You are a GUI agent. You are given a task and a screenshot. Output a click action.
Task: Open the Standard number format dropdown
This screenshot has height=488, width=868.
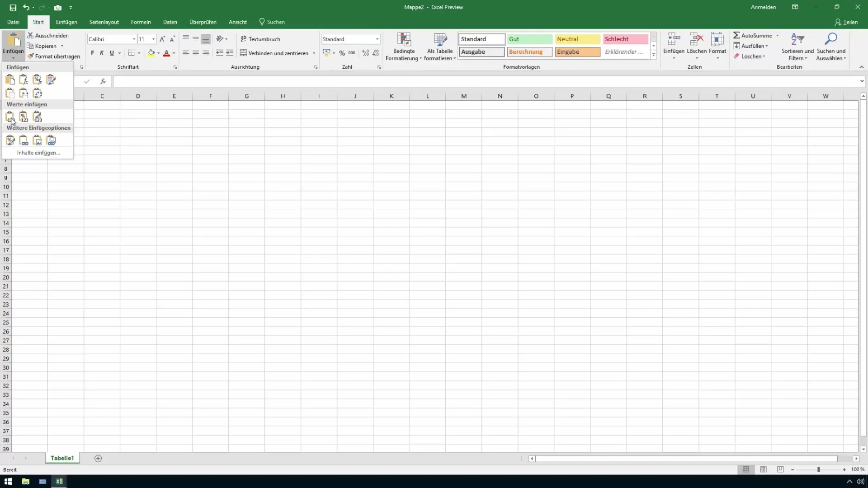[377, 39]
